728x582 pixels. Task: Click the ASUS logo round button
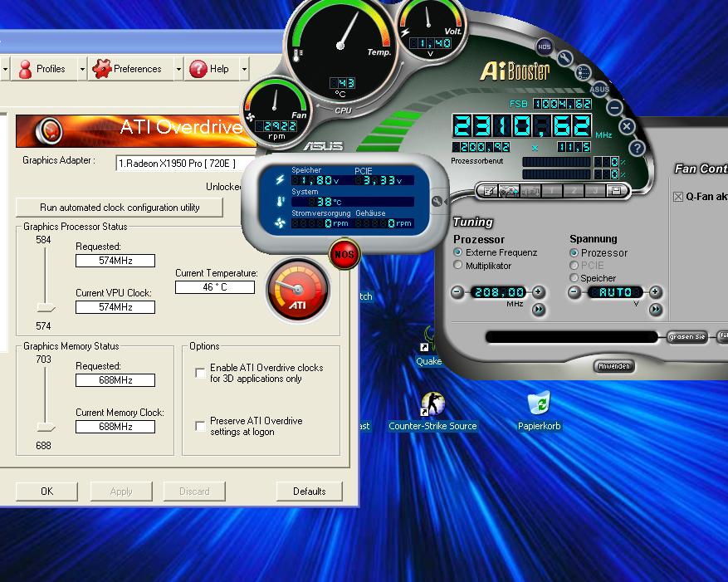point(599,89)
